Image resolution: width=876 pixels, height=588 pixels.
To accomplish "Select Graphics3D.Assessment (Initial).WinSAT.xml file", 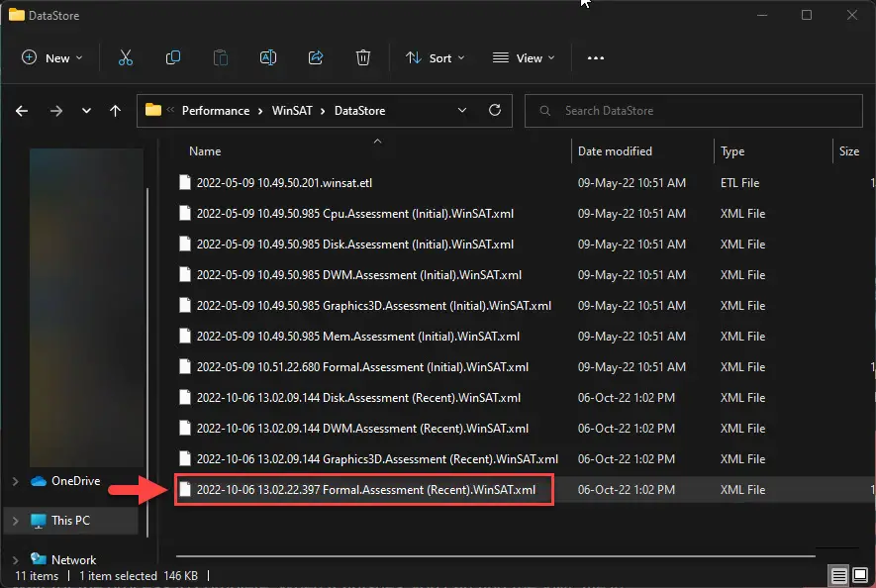I will tap(374, 306).
